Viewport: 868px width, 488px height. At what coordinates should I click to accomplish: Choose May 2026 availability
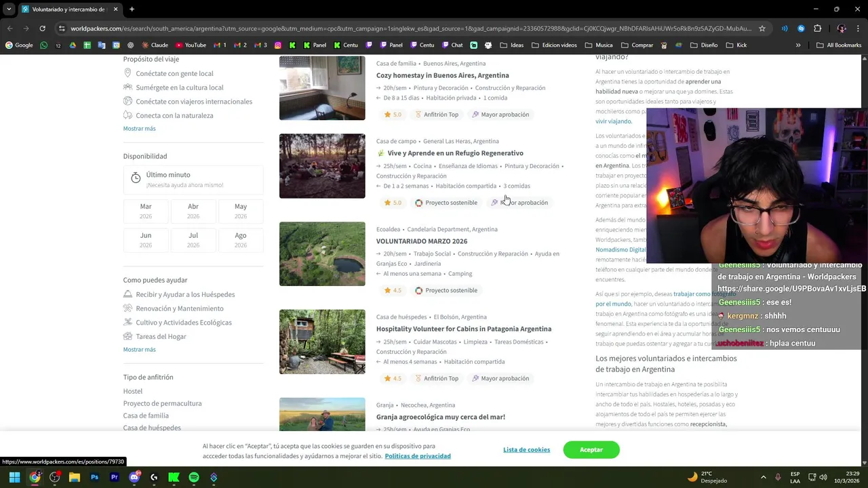tap(241, 211)
